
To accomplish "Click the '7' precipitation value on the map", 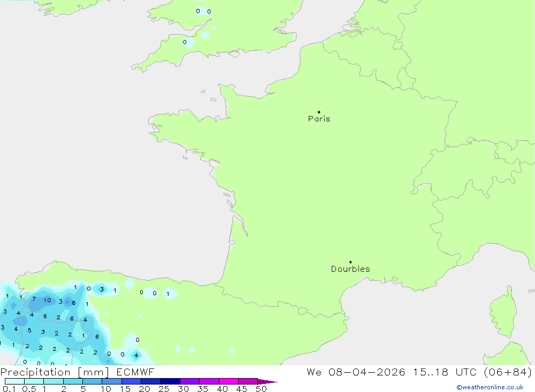I will [34, 299].
